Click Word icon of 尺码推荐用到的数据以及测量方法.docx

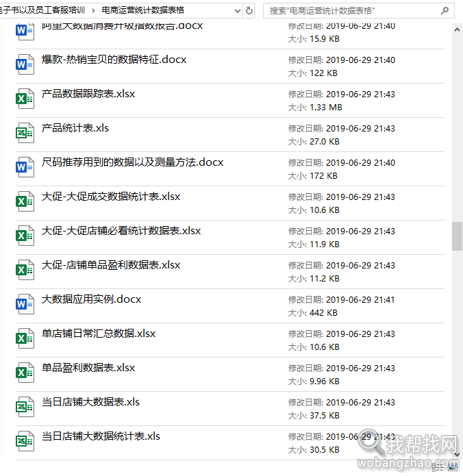point(25,167)
